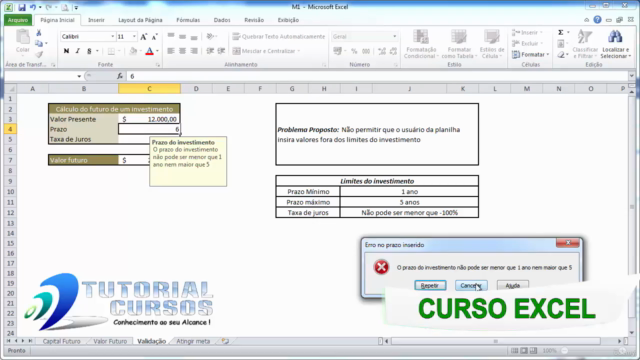This screenshot has width=640, height=360.
Task: Click the Excluir cells button
Action: coord(527,43)
